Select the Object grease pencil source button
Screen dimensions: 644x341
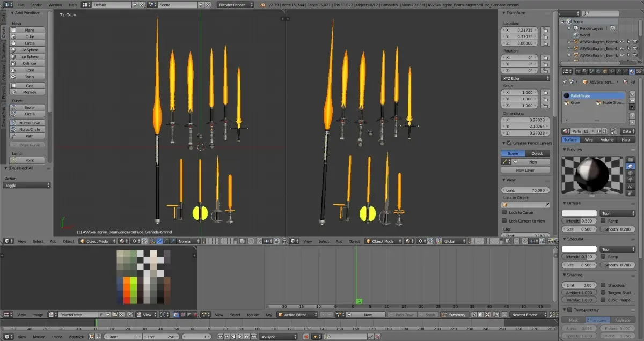pyautogui.click(x=537, y=153)
